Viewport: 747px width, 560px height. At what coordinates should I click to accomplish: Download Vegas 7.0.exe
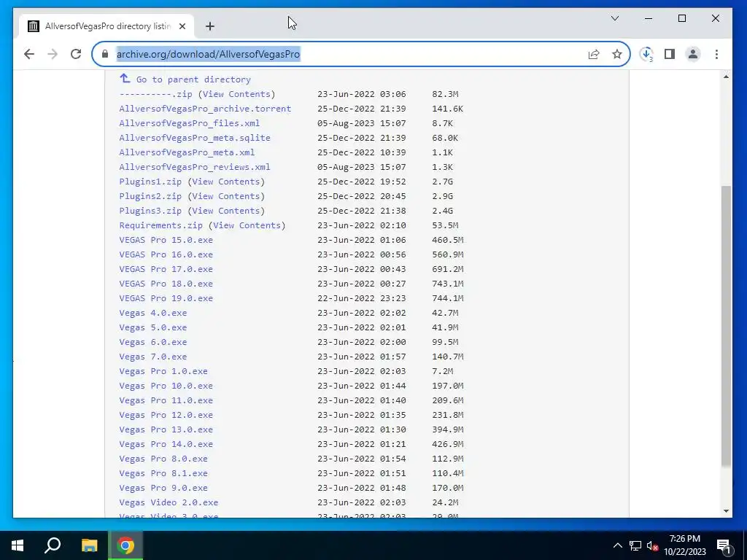pos(153,357)
